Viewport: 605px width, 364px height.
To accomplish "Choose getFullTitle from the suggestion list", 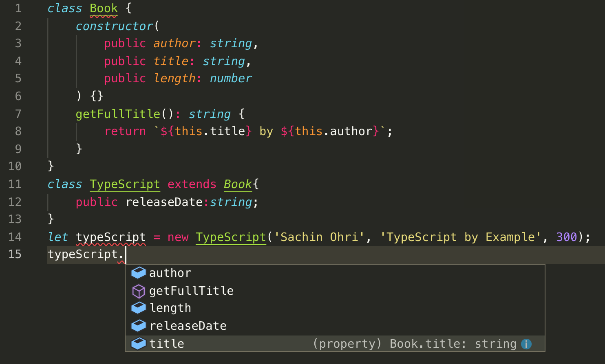I will pos(335,291).
